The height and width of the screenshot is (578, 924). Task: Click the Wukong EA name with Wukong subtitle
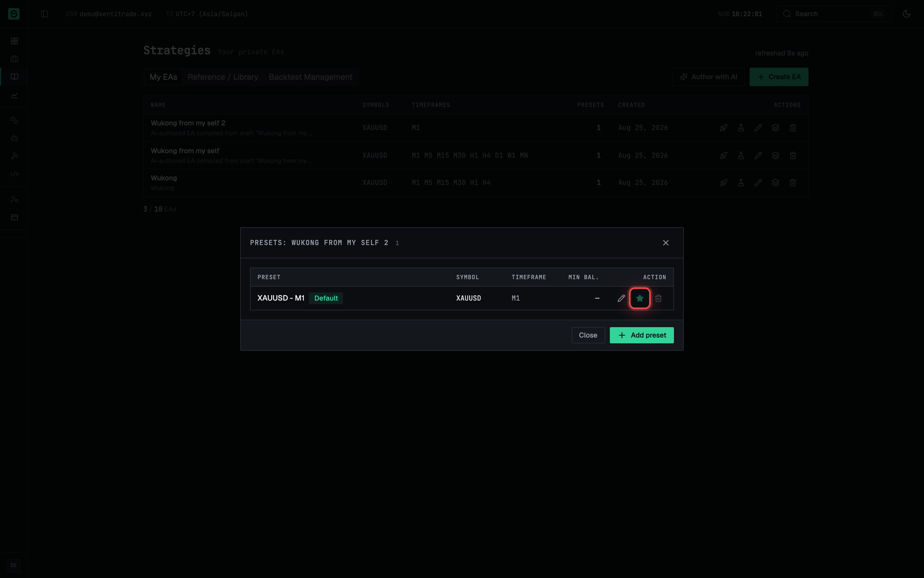coord(164,178)
